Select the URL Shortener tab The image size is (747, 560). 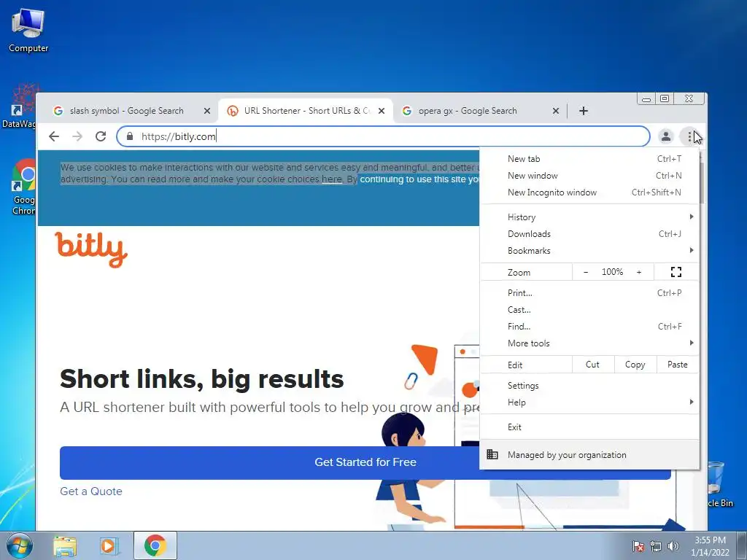[x=307, y=111]
